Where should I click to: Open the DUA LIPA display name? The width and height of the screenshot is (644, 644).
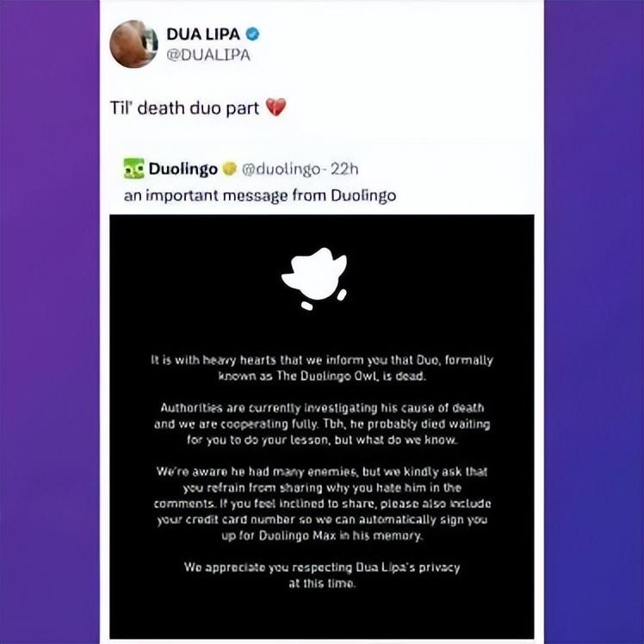click(x=203, y=34)
